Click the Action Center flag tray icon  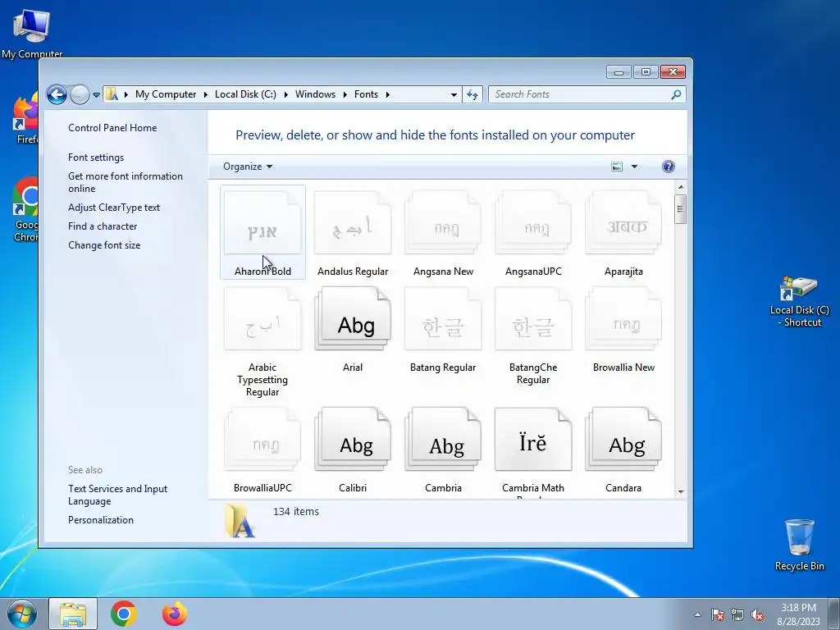click(x=717, y=614)
